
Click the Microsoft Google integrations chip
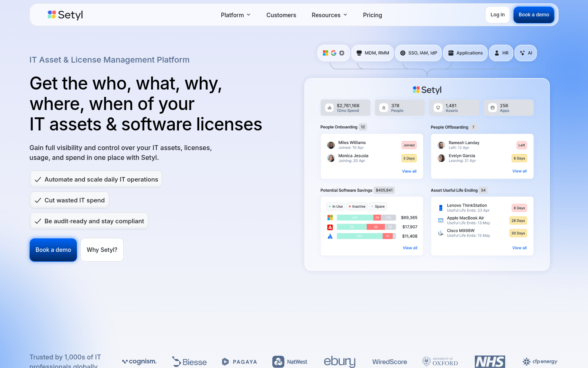click(x=334, y=53)
